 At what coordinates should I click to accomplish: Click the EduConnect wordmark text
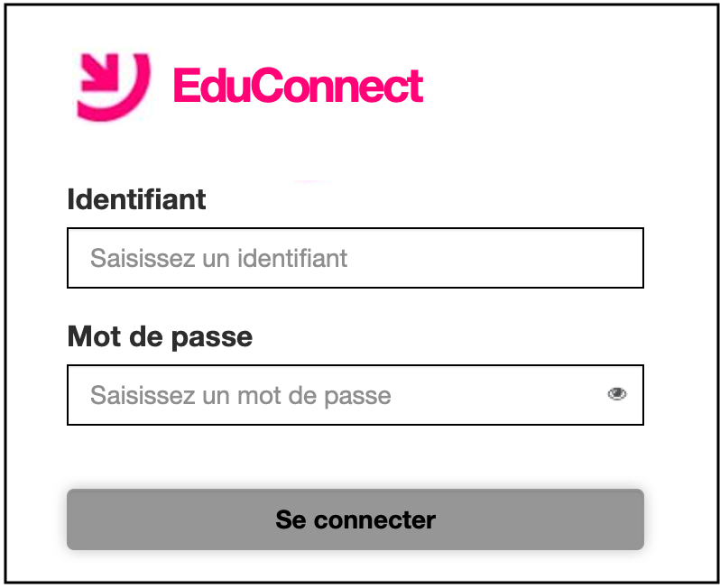(x=298, y=86)
